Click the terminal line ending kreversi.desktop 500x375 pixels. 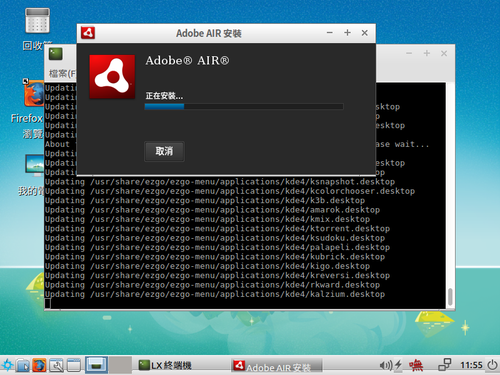(x=218, y=276)
